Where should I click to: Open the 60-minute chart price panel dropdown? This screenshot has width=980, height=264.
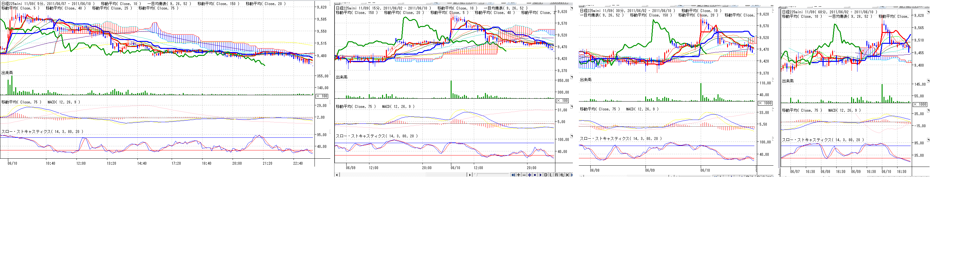928,12
